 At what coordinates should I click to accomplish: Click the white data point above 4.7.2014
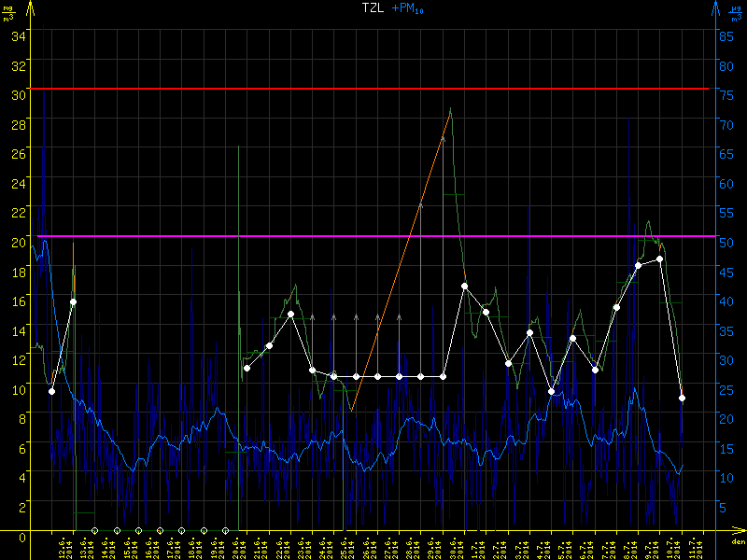pos(551,391)
